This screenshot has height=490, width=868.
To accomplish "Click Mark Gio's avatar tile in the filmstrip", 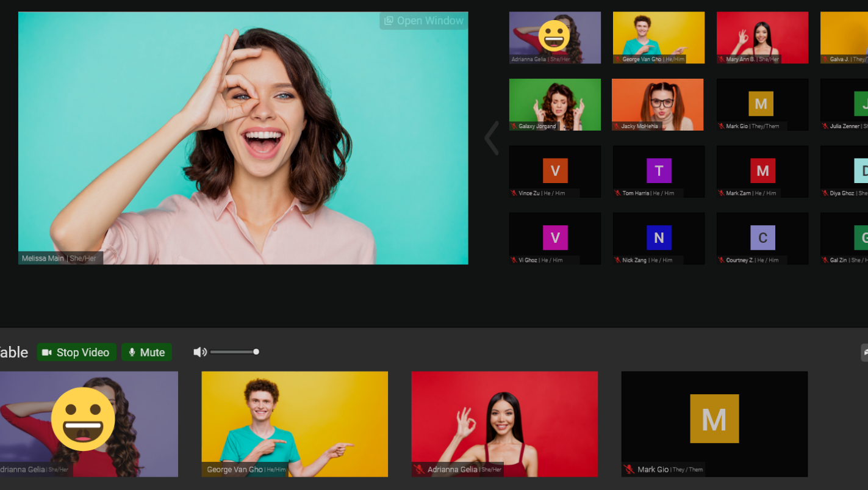I will (714, 423).
